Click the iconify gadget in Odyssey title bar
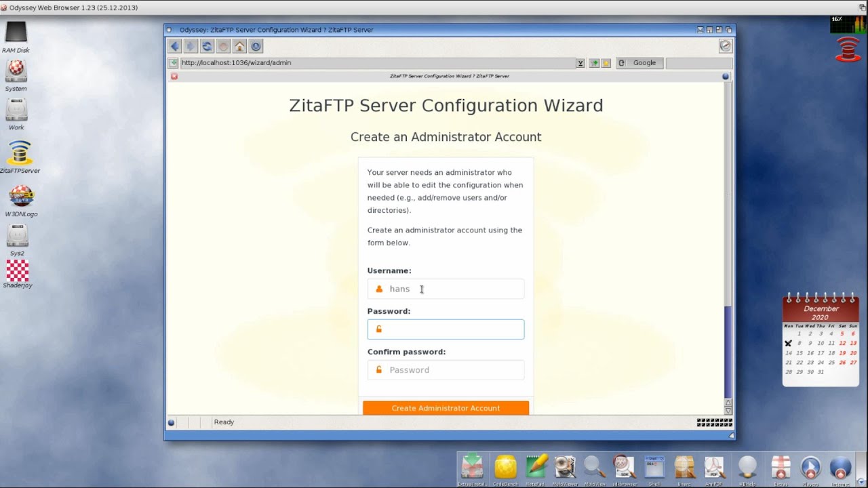This screenshot has height=488, width=868. [x=701, y=30]
